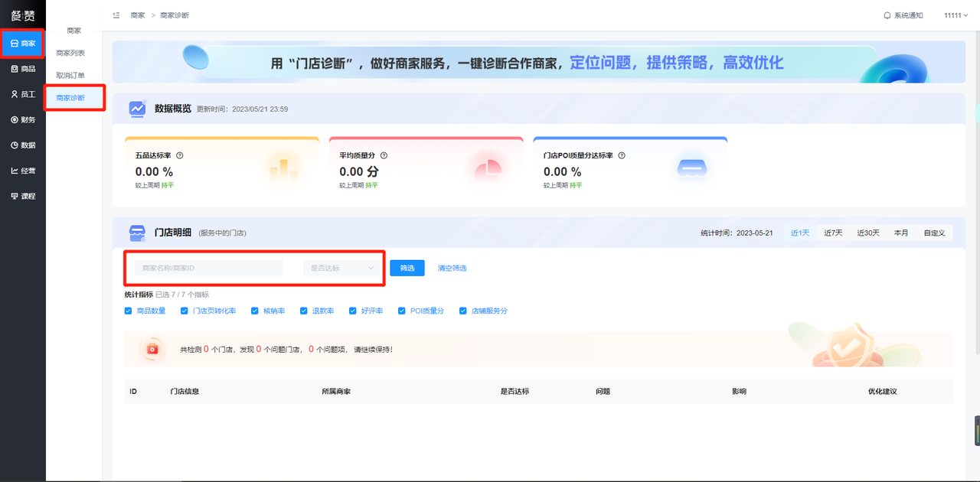This screenshot has height=482, width=980.
Task: Select the 自定义 date range option
Action: 934,233
